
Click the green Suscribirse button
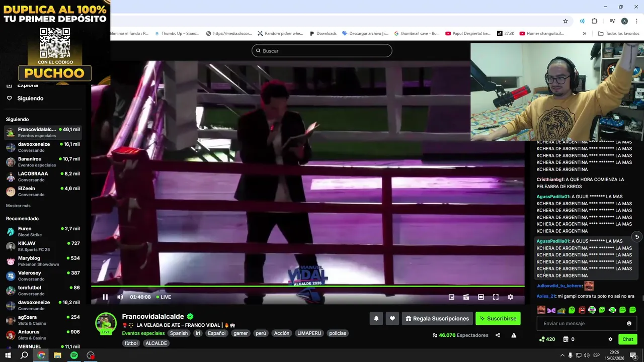pos(498,318)
